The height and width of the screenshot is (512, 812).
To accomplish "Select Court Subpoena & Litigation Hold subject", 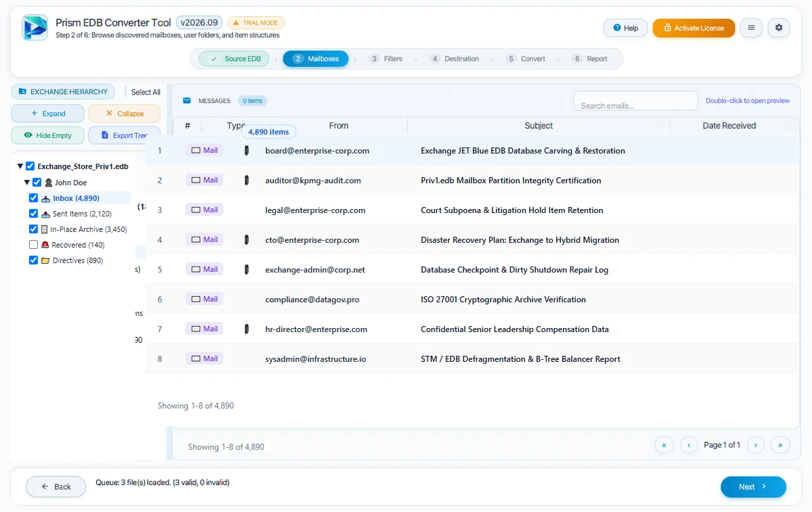I will coord(512,210).
